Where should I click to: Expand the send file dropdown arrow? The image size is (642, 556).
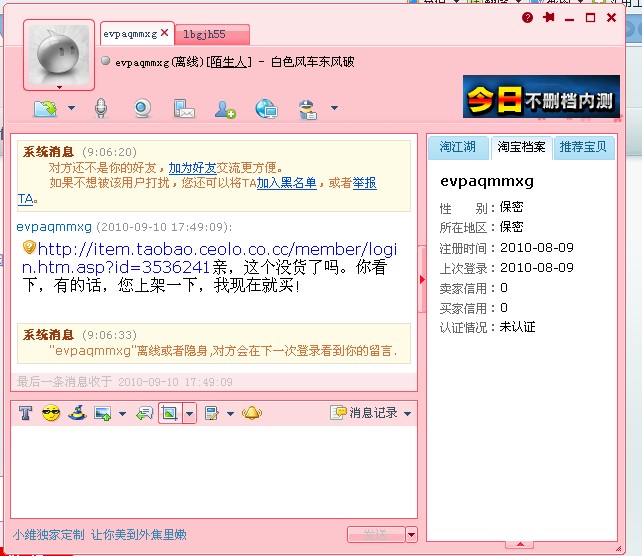point(72,108)
